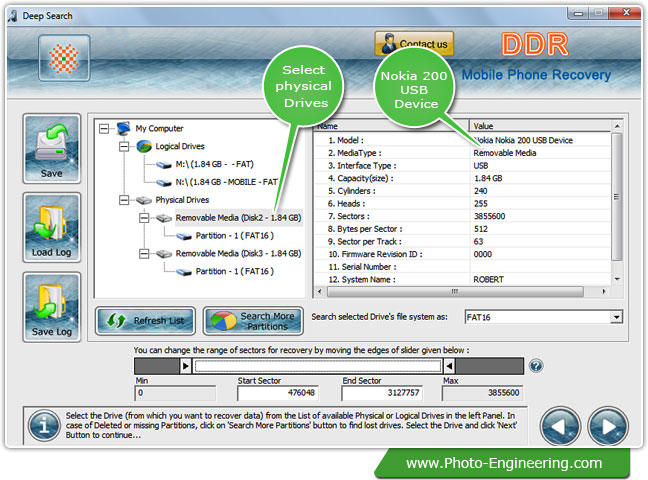The image size is (648, 480).
Task: Click the disk icon beside Disk3
Action: click(x=164, y=254)
